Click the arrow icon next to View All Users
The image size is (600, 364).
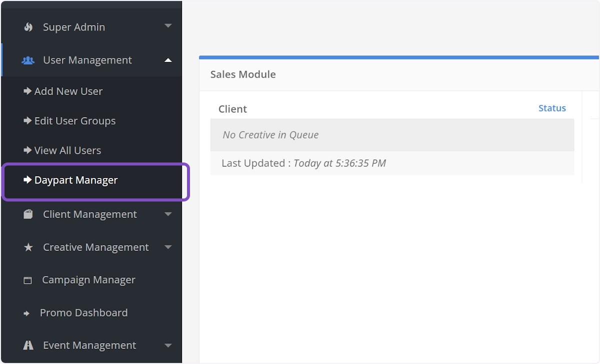point(28,150)
